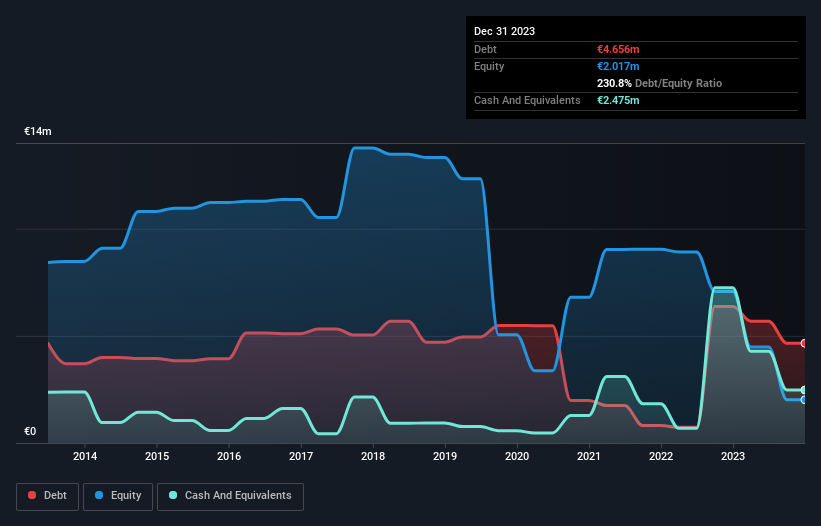Click the blue Equity endpoint marker on the chart
This screenshot has height=526, width=821.
pos(804,400)
